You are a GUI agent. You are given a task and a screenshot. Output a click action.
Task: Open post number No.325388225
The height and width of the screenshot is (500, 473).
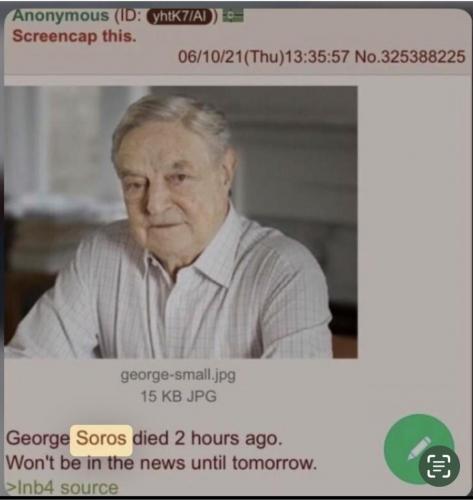click(410, 57)
